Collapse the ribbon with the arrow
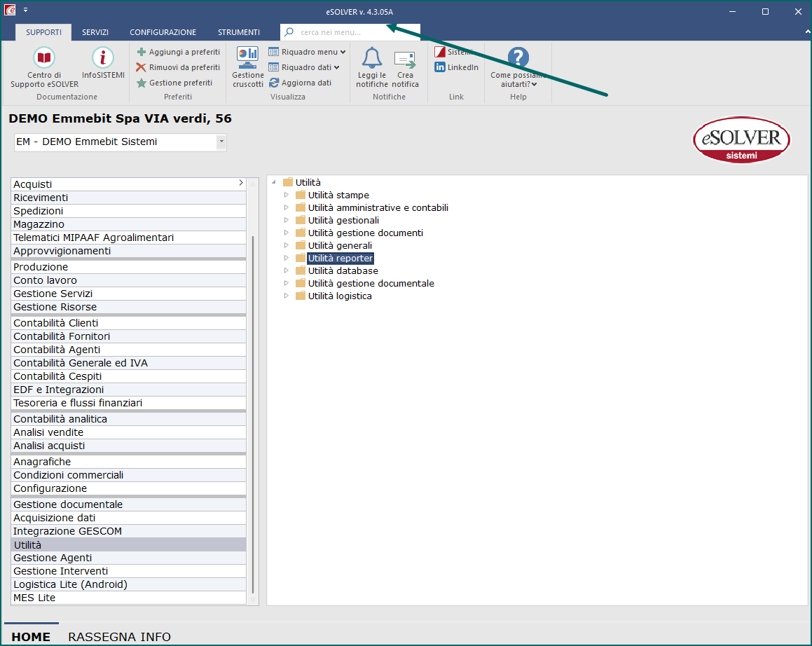 pos(807,32)
